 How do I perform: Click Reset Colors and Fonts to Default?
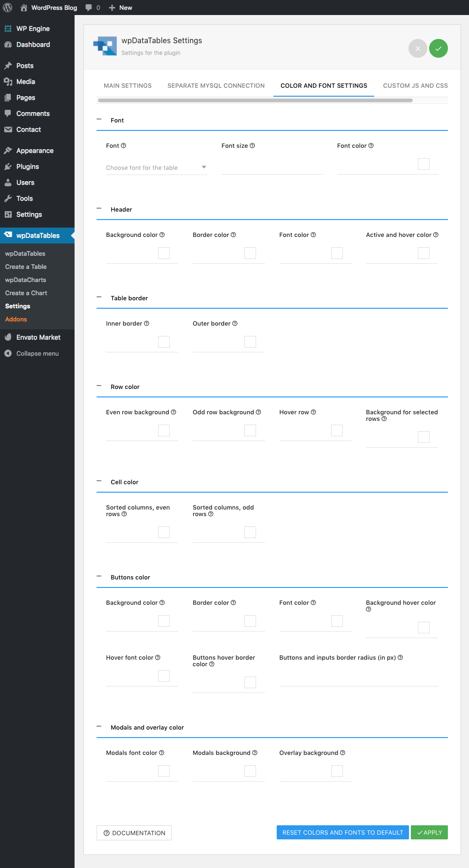click(342, 832)
